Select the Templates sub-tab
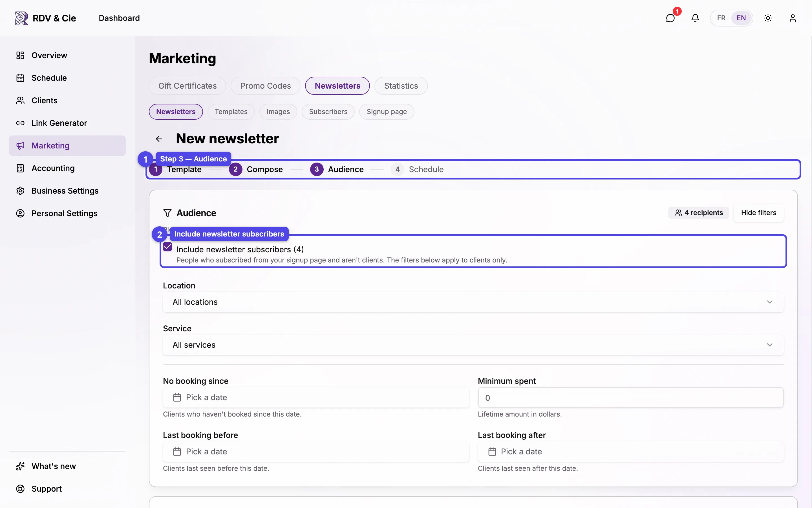812x508 pixels. tap(231, 112)
